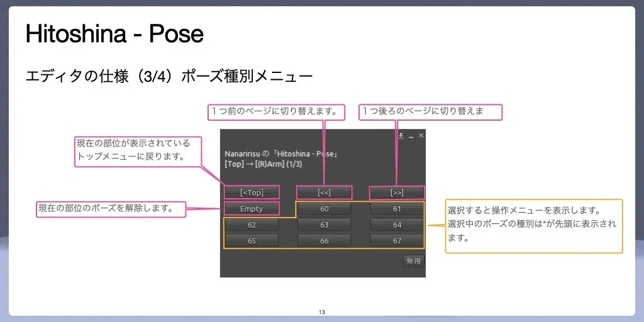Pick pose number 65
This screenshot has height=322, width=644.
(252, 241)
